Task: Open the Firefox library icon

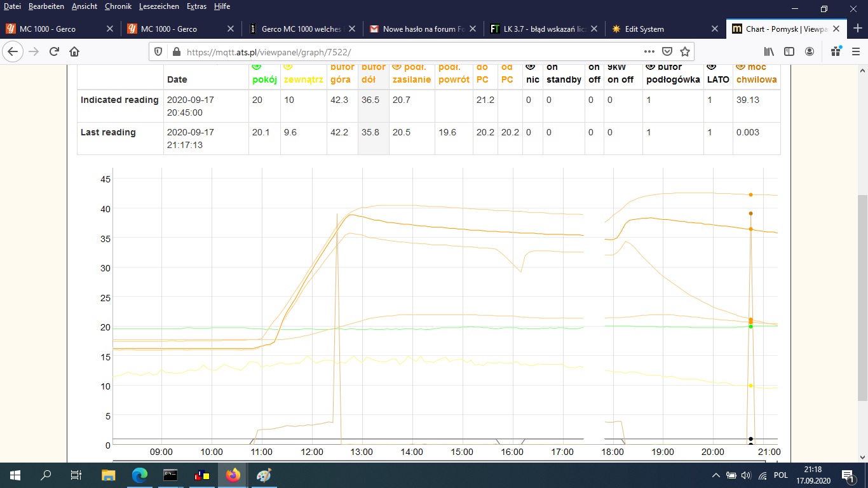Action: (769, 51)
